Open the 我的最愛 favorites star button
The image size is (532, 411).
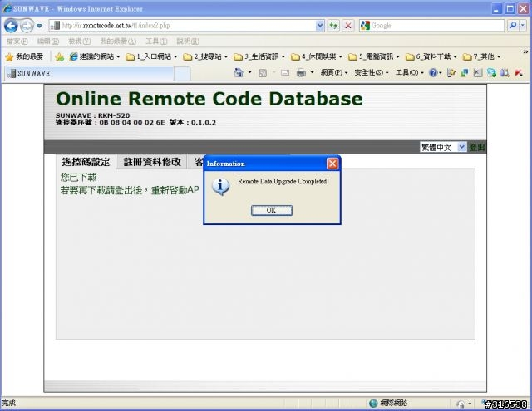(24, 57)
